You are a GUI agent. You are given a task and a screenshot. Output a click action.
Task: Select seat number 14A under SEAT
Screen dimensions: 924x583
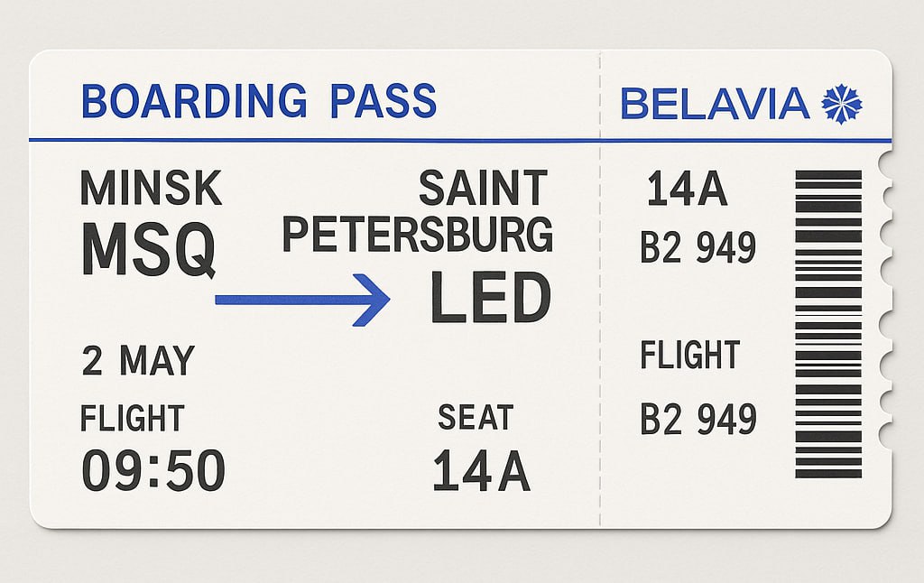(482, 470)
